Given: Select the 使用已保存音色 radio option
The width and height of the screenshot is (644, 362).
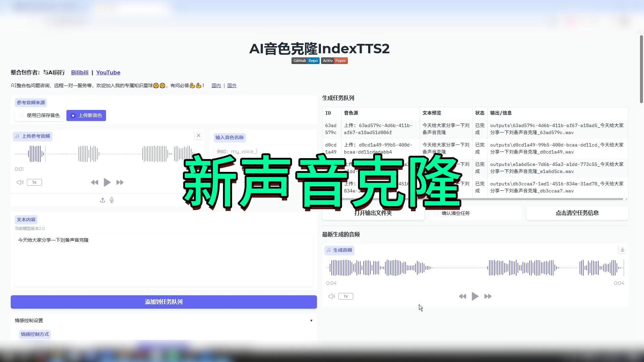Looking at the screenshot, I should tap(22, 115).
